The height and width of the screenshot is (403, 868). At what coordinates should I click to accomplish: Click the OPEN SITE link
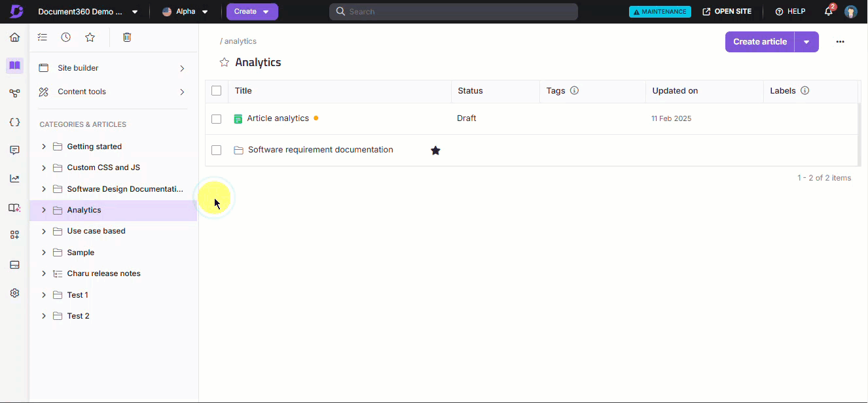(727, 12)
